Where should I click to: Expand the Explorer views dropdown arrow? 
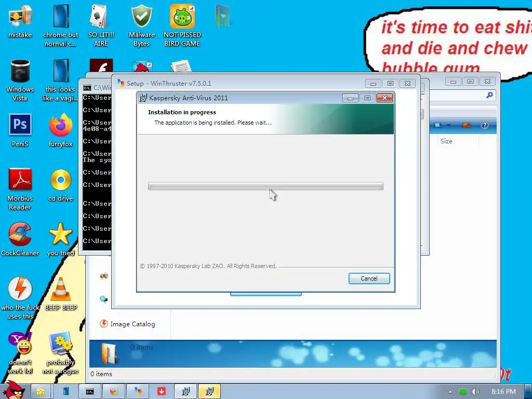(448, 125)
